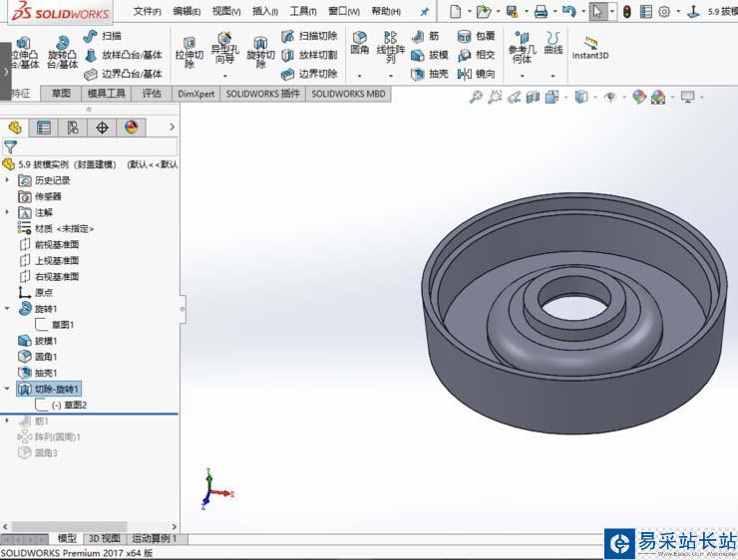Open the 视图(V) menu
This screenshot has height=560, width=738.
coord(226,11)
